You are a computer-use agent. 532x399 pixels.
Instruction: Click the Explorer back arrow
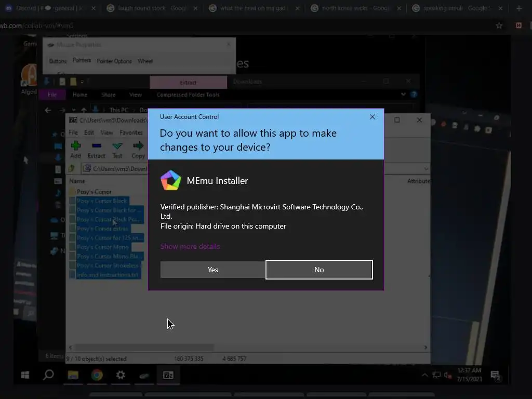[48, 110]
